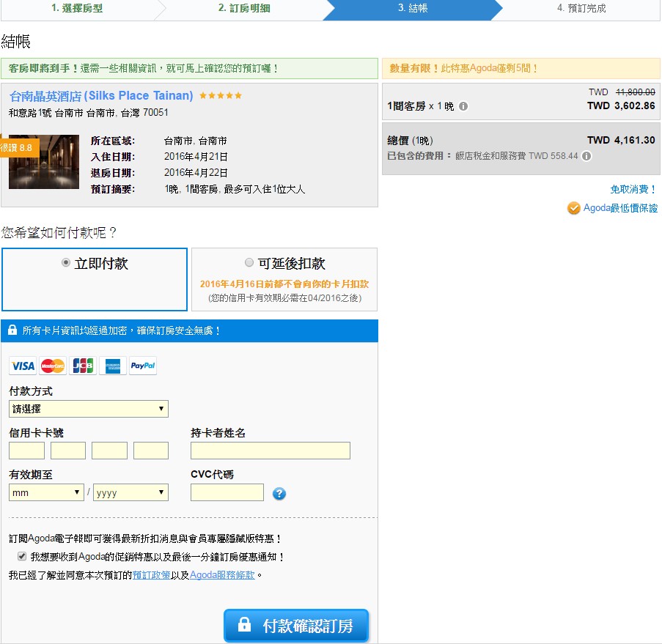Open the Agoda服務條款 terms link

(222, 575)
